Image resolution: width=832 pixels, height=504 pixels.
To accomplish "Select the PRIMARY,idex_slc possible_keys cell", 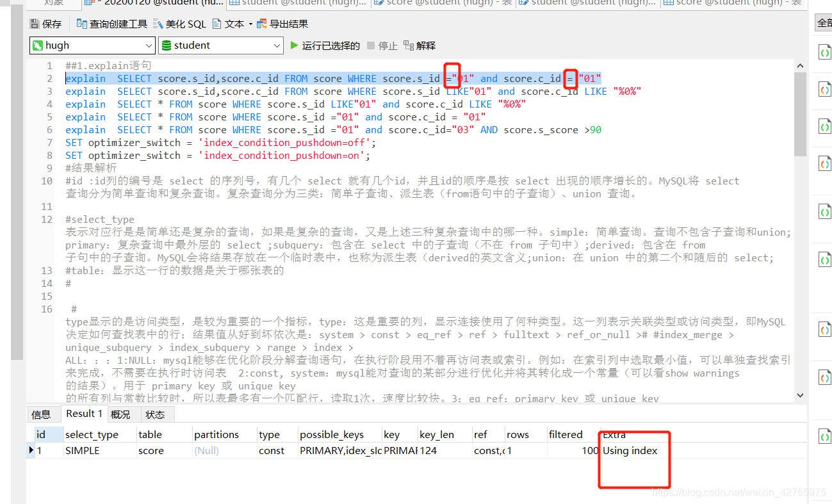I will tap(340, 450).
